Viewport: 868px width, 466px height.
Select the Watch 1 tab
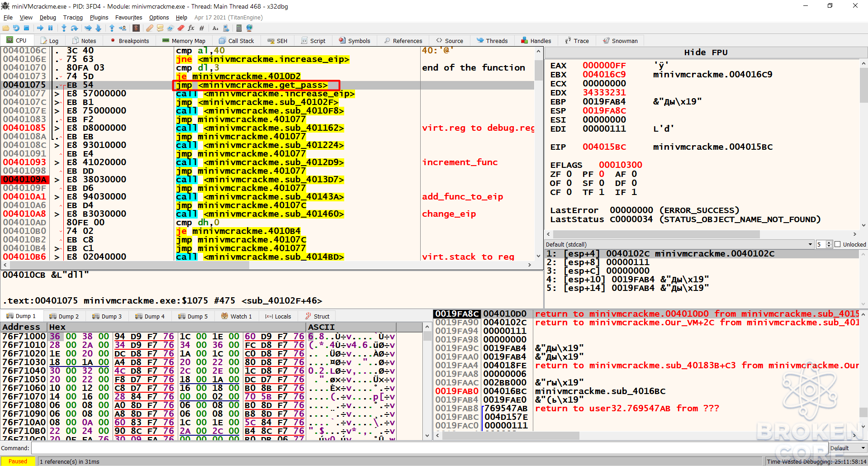point(237,316)
